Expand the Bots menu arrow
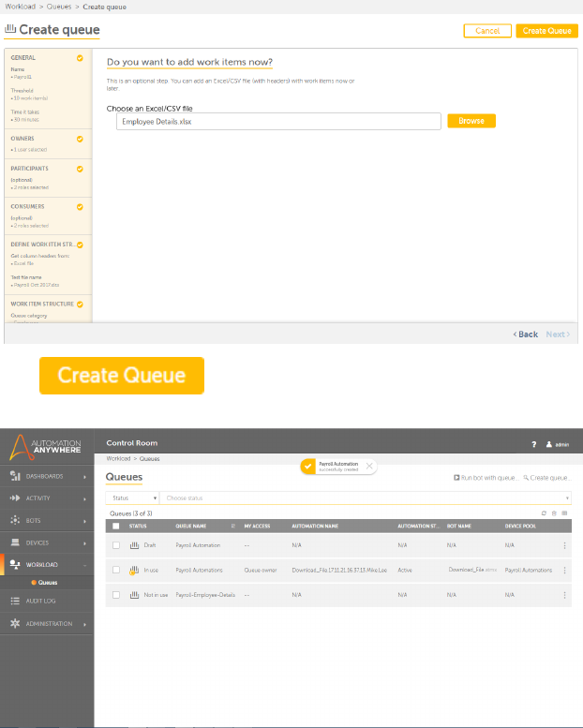 coord(84,521)
